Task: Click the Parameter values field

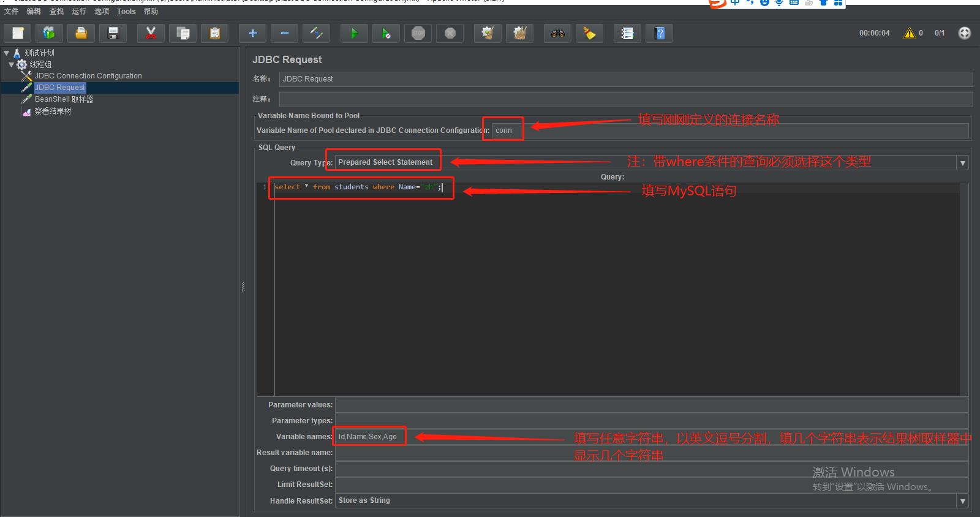Action: pos(652,405)
